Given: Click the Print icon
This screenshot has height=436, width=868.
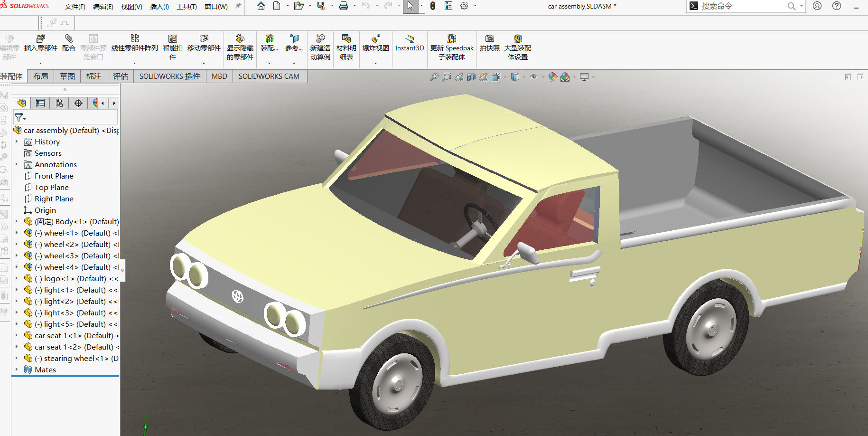Looking at the screenshot, I should 344,6.
